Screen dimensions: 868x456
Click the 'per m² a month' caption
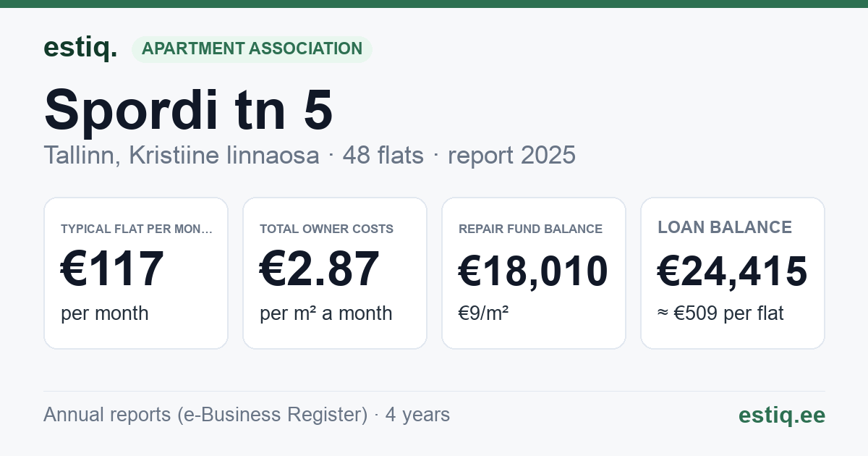point(326,313)
